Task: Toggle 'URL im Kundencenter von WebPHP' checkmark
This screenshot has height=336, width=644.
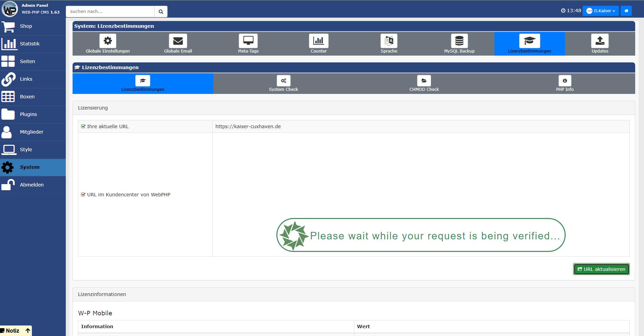Action: click(x=83, y=195)
